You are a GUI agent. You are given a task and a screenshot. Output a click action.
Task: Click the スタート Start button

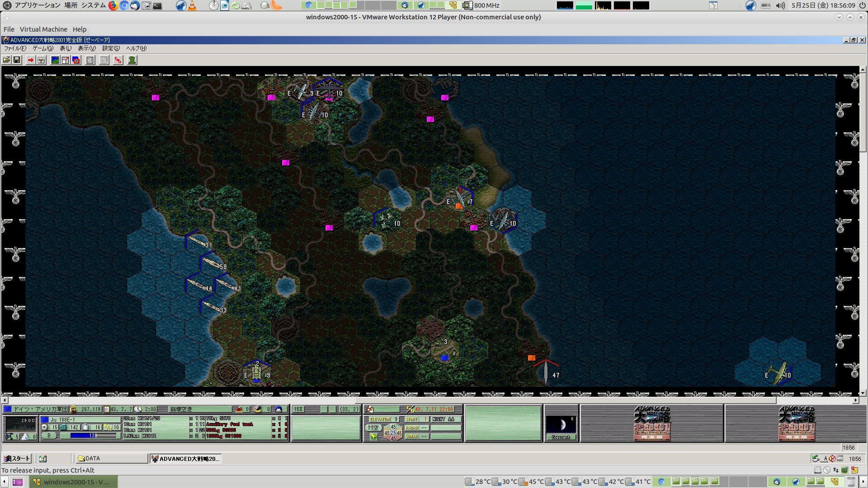pos(17,459)
